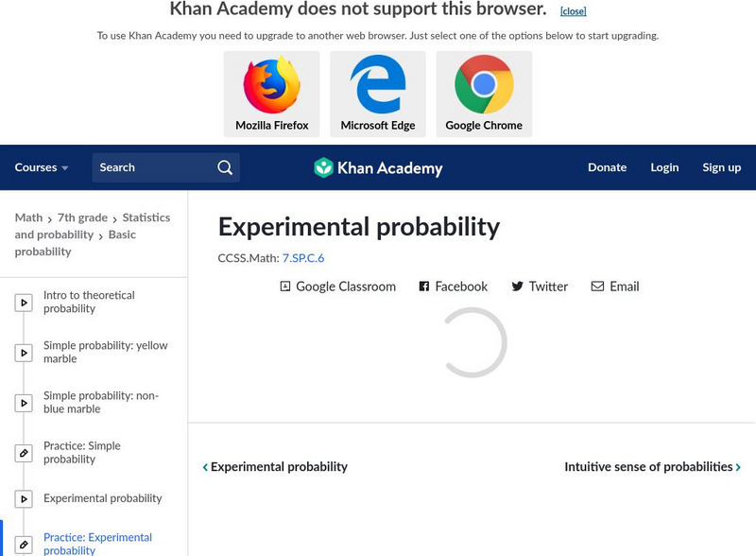Click the Sign up button

click(x=721, y=167)
